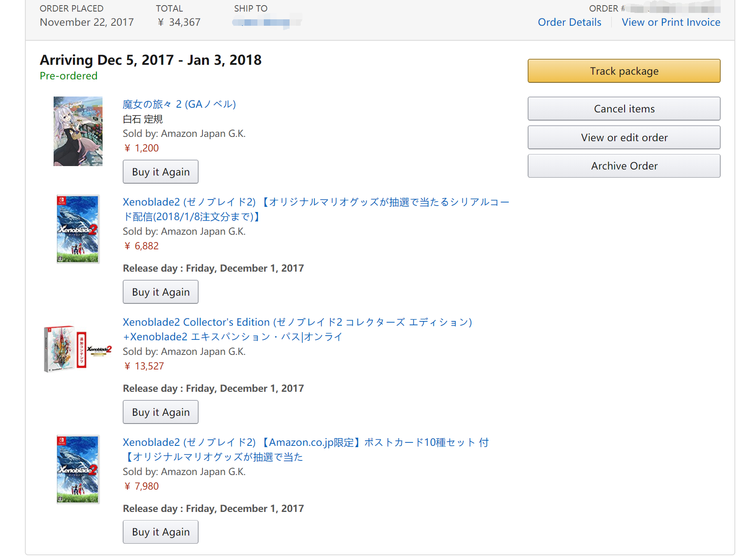The image size is (737, 560).
Task: Click the Pre-ordered status text
Action: pyautogui.click(x=69, y=76)
